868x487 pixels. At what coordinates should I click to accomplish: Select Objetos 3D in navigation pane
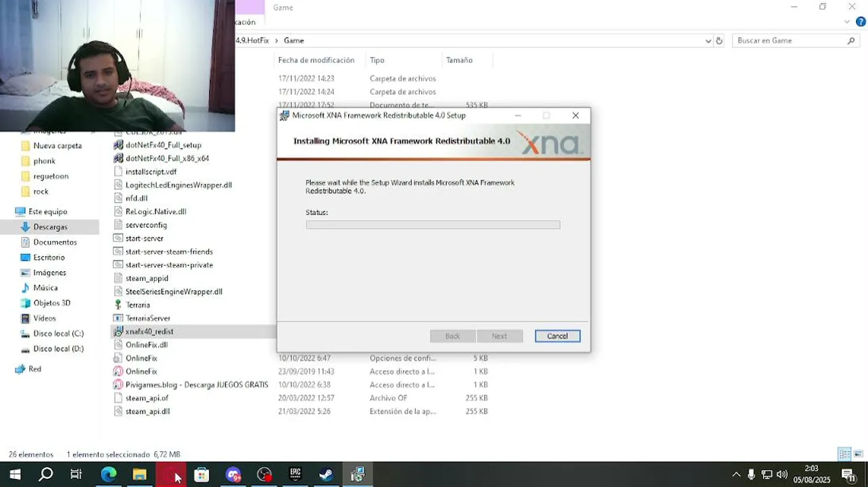point(51,303)
